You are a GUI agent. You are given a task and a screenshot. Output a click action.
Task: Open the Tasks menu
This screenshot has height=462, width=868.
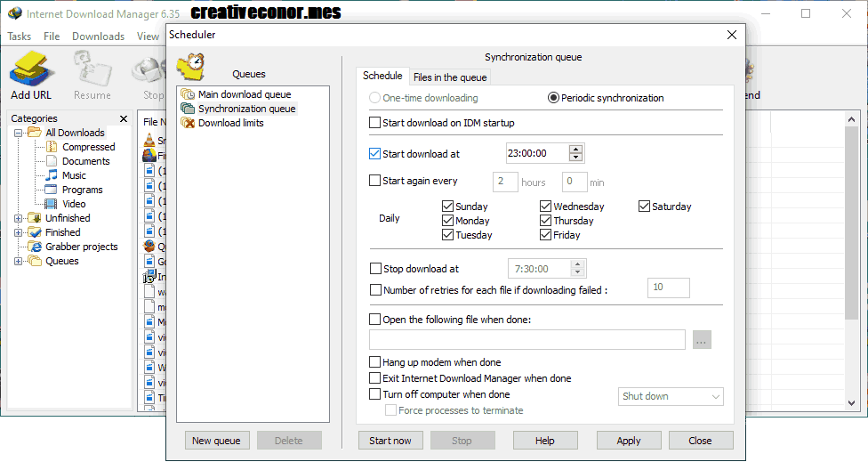(x=20, y=36)
